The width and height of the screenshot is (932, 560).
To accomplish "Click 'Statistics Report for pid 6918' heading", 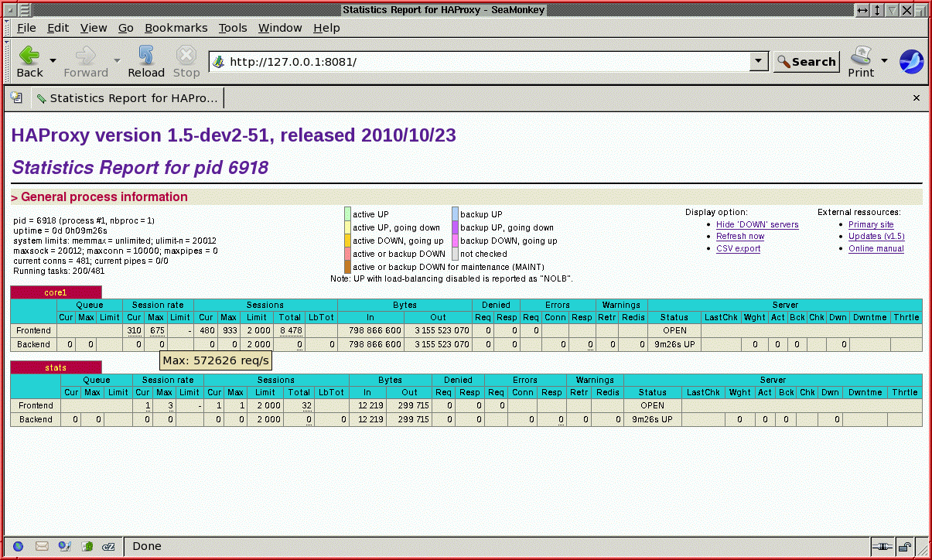I will tap(140, 168).
